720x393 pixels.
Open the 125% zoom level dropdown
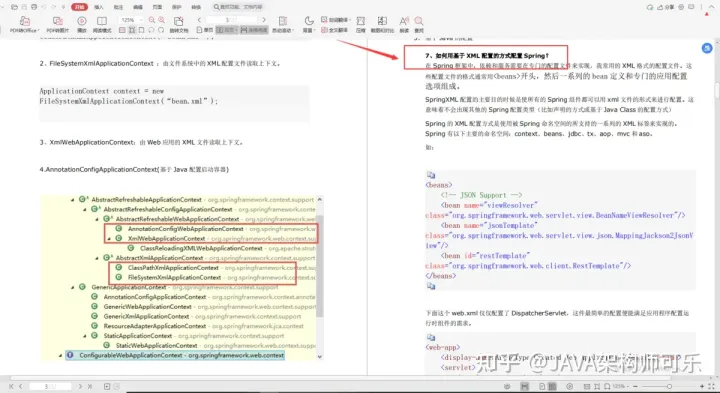pos(141,20)
